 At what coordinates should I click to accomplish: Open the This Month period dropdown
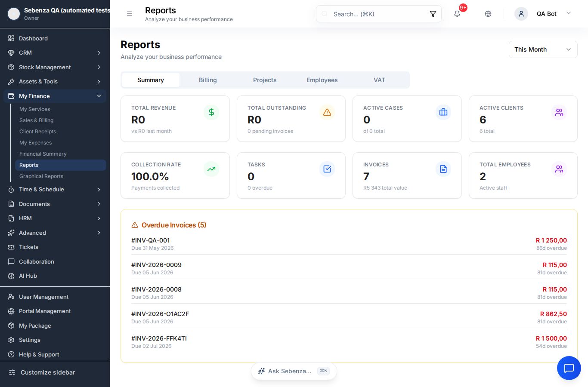(x=543, y=49)
